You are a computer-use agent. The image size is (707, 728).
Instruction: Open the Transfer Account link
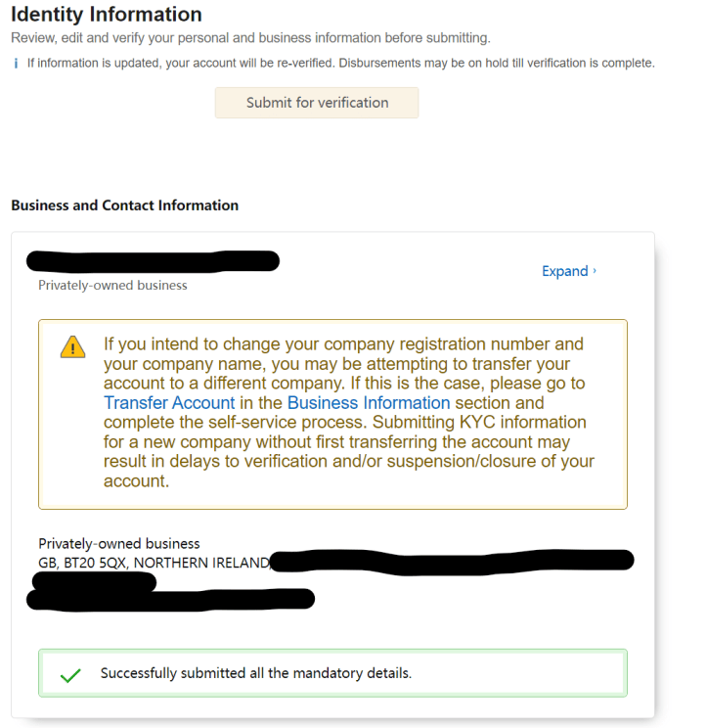point(169,402)
